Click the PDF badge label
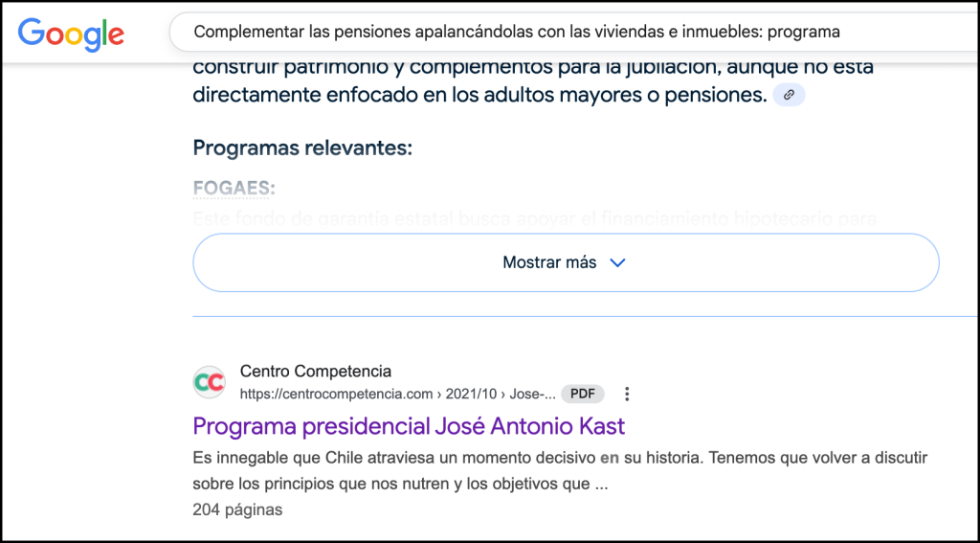The image size is (980, 543). tap(583, 395)
